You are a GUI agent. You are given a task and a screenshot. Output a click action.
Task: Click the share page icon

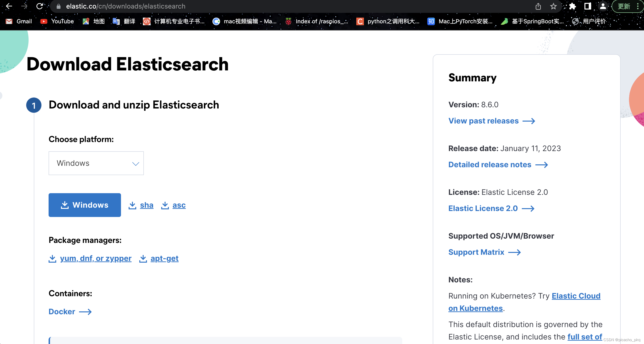pyautogui.click(x=538, y=6)
